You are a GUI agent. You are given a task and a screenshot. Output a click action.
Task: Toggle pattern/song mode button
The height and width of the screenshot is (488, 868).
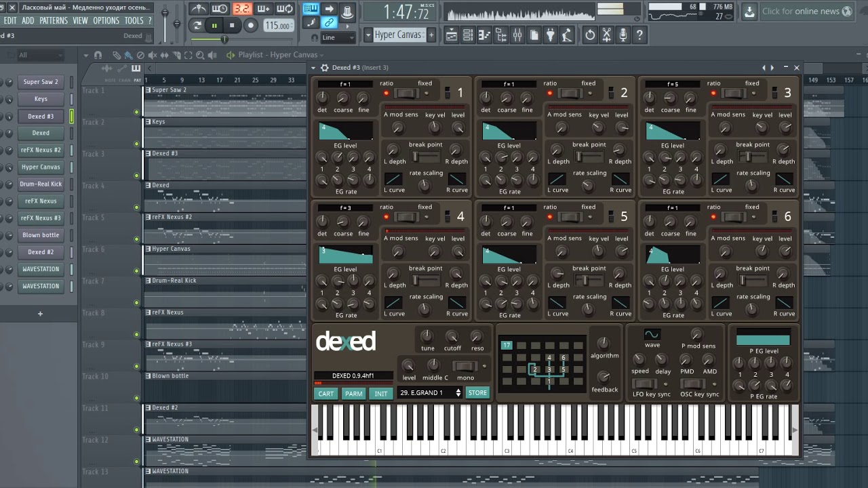click(197, 25)
